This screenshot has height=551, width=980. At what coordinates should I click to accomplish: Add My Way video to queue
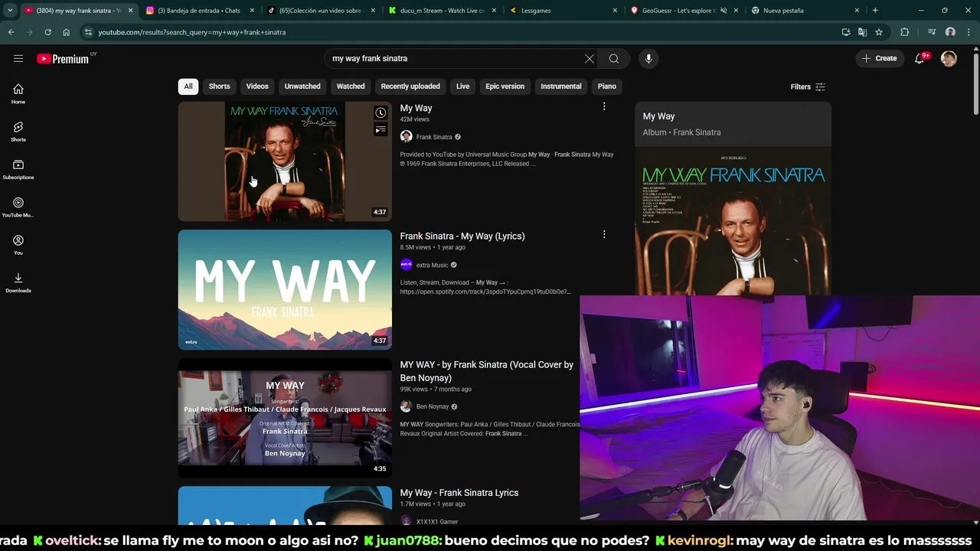click(381, 129)
